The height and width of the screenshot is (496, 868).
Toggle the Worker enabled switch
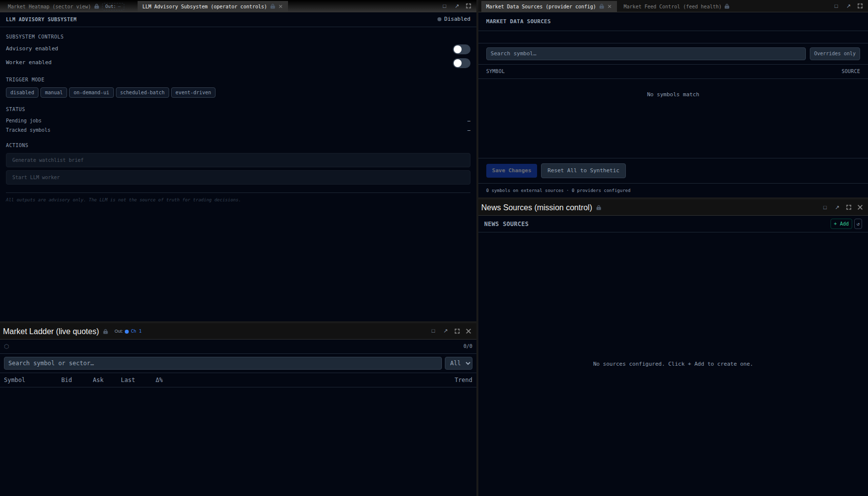[x=462, y=63]
